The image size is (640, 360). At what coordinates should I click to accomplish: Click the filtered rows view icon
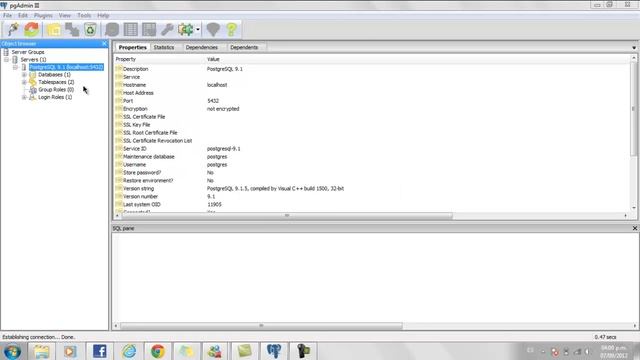149,29
